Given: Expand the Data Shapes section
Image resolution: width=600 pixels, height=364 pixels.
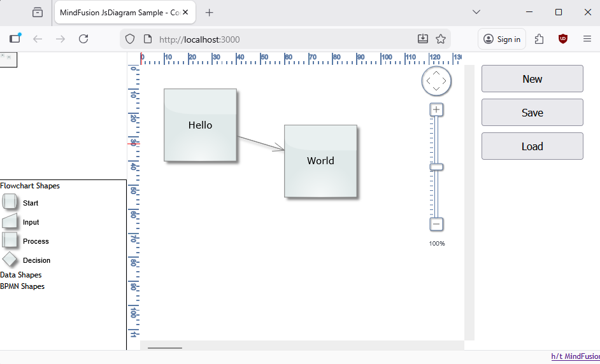Looking at the screenshot, I should coord(21,275).
